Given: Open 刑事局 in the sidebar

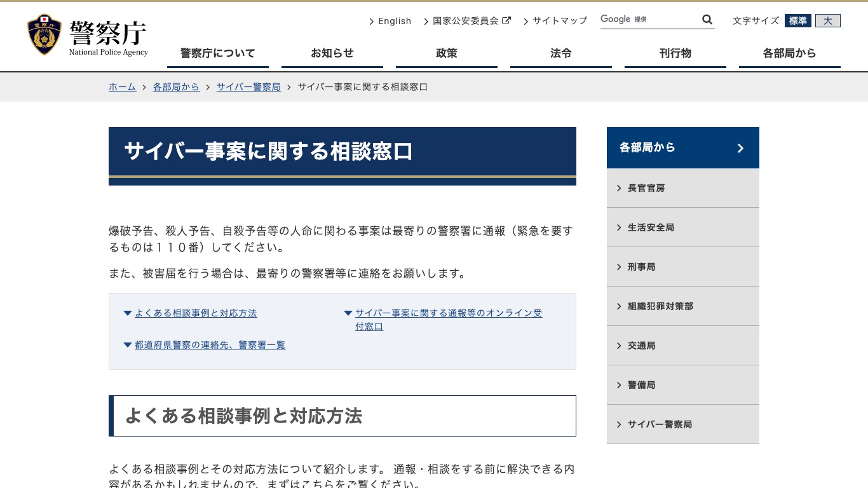Looking at the screenshot, I should pos(683,267).
